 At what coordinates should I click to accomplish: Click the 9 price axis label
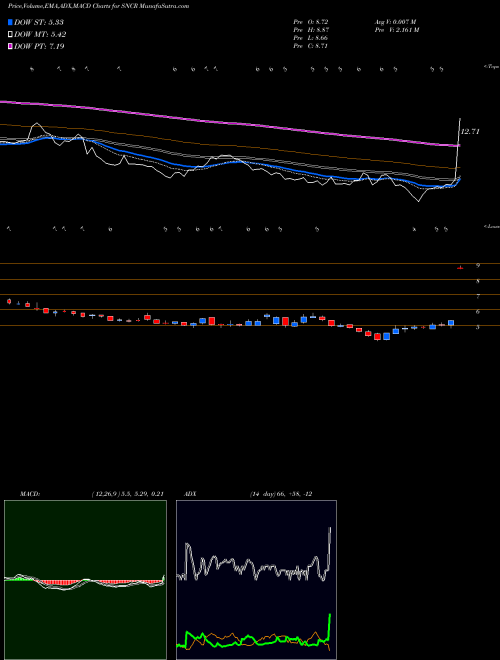click(478, 266)
